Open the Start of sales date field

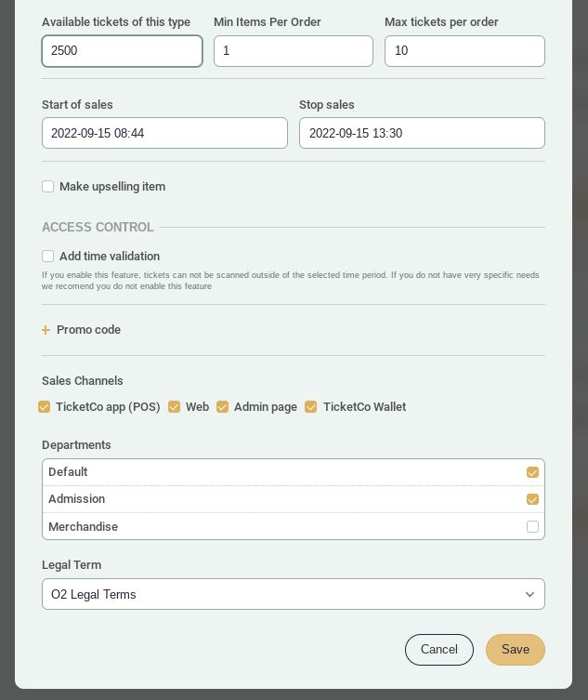(164, 133)
